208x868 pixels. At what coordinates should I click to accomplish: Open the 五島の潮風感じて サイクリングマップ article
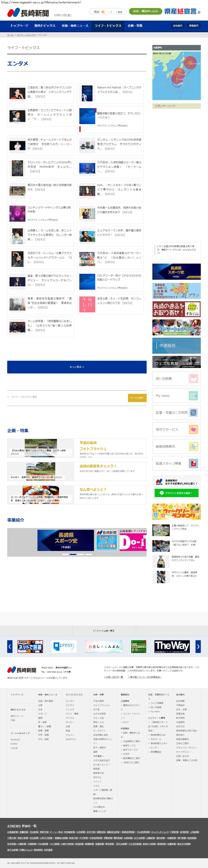(176, 530)
